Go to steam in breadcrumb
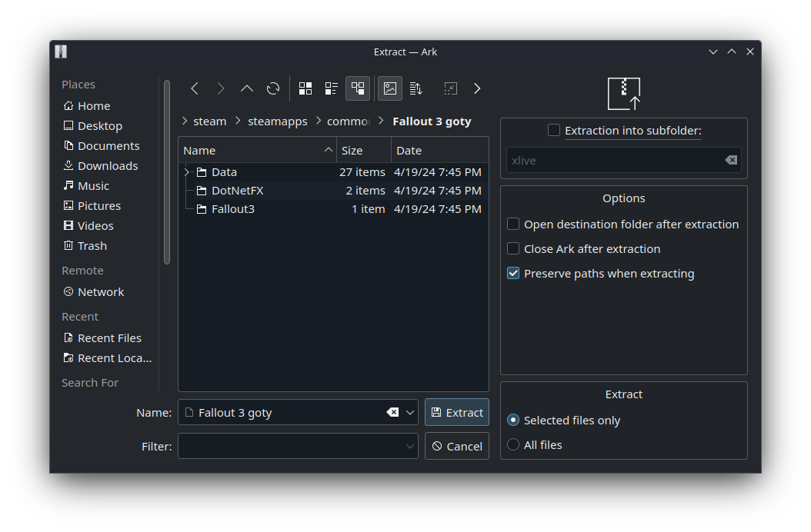Screen dimensions: 811x532 (x=210, y=121)
